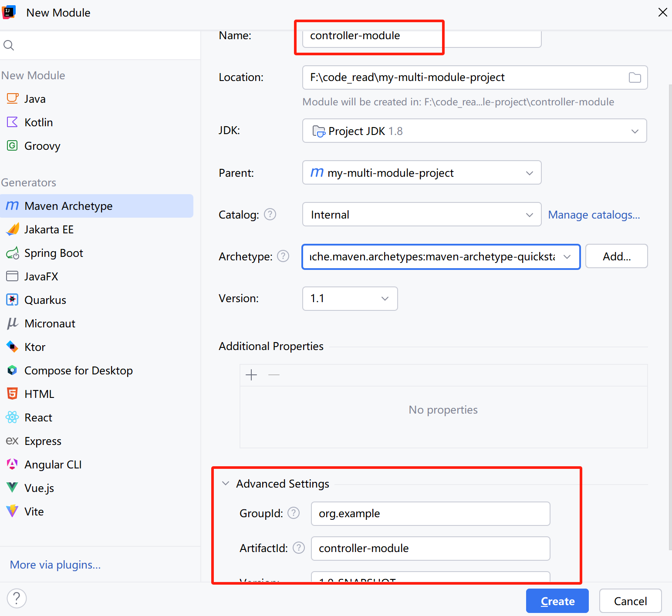
Task: Open the Archetype combo box arrow
Action: 567,257
